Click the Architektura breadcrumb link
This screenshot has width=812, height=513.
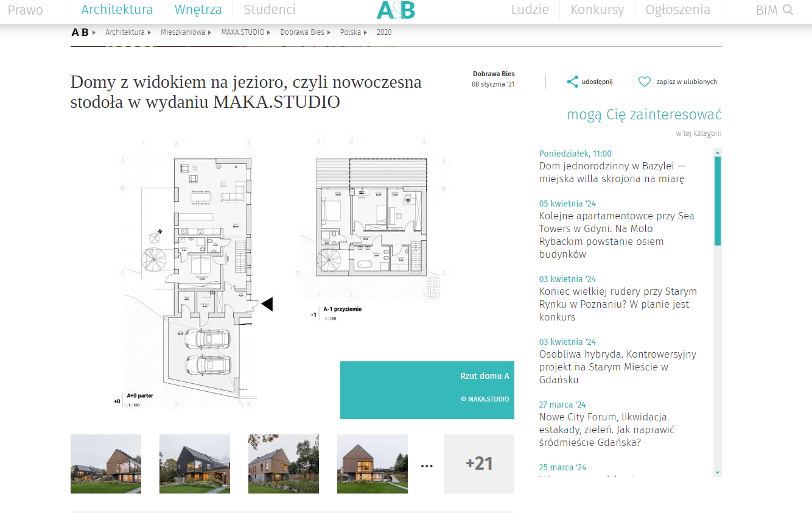[x=125, y=32]
